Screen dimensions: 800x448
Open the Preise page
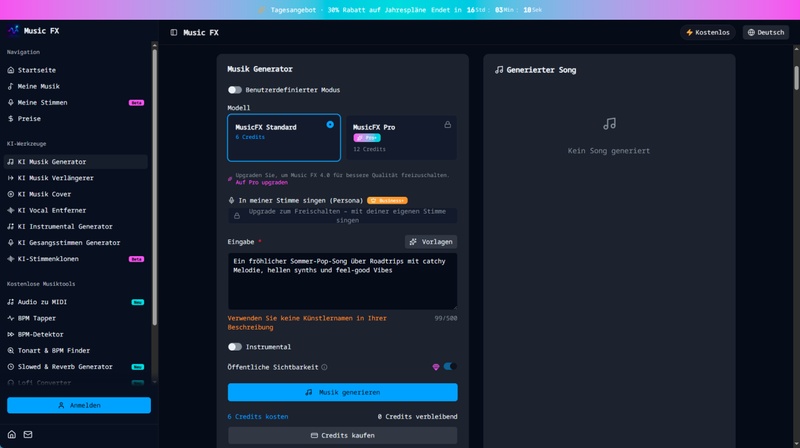click(76, 118)
